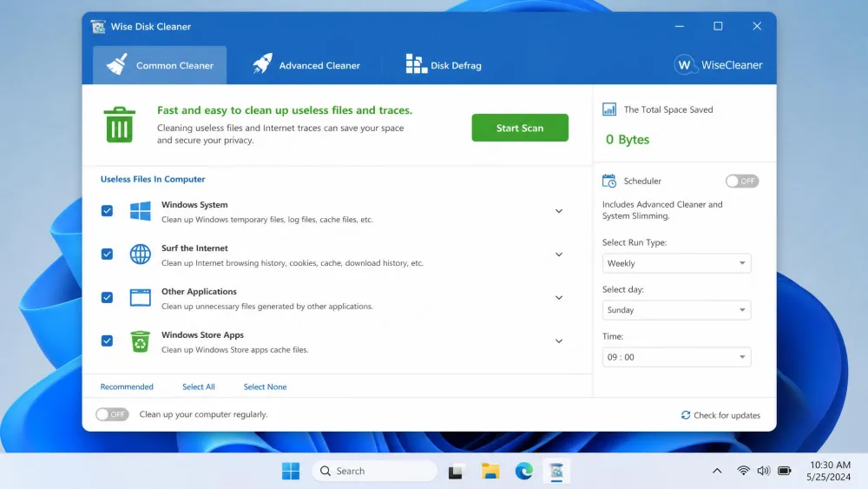The height and width of the screenshot is (489, 868).
Task: Click the Select All link
Action: [198, 387]
